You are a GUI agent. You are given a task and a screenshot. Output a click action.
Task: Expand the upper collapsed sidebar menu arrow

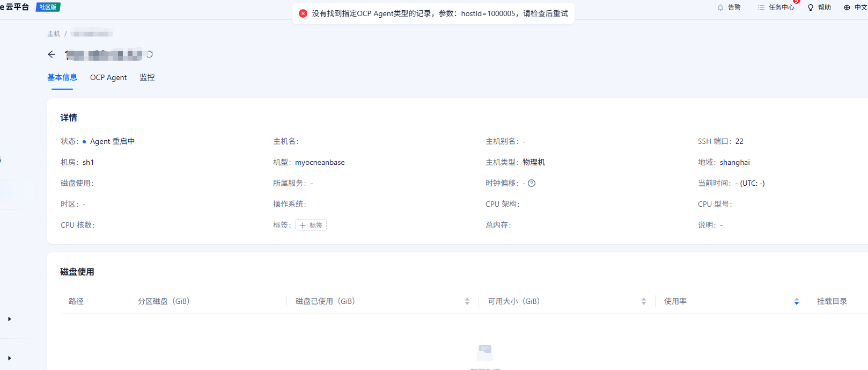click(x=10, y=319)
